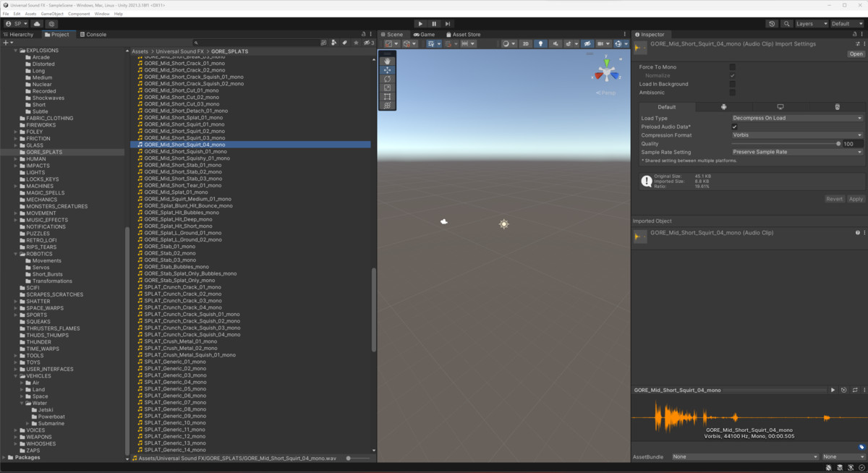Collapse the ROBOTICS folder
Viewport: 868px width, 473px height.
pos(15,254)
